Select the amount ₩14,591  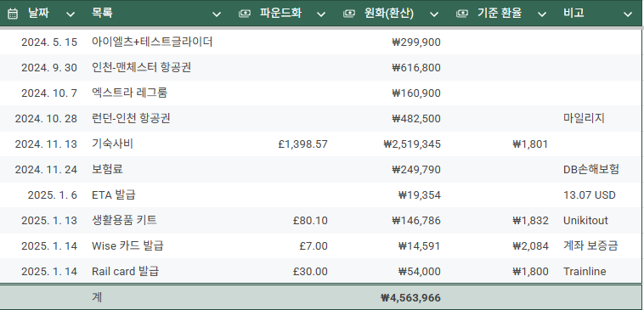[420, 246]
